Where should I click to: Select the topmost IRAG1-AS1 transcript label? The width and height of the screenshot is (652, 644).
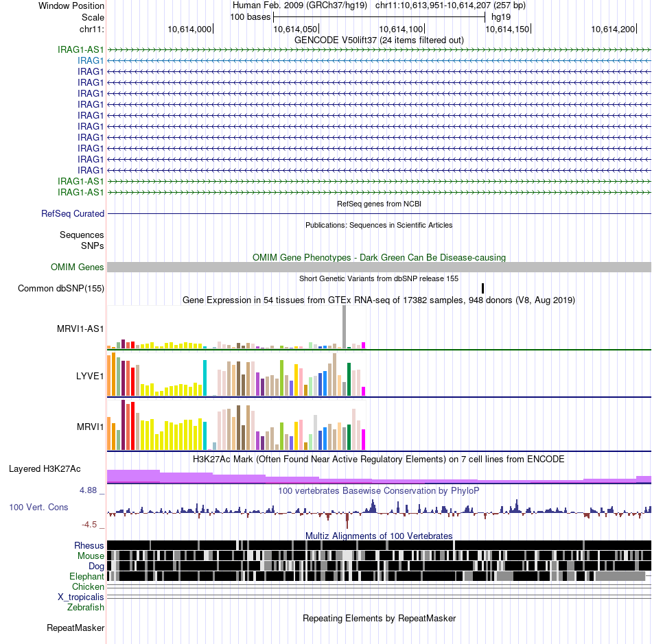click(81, 49)
